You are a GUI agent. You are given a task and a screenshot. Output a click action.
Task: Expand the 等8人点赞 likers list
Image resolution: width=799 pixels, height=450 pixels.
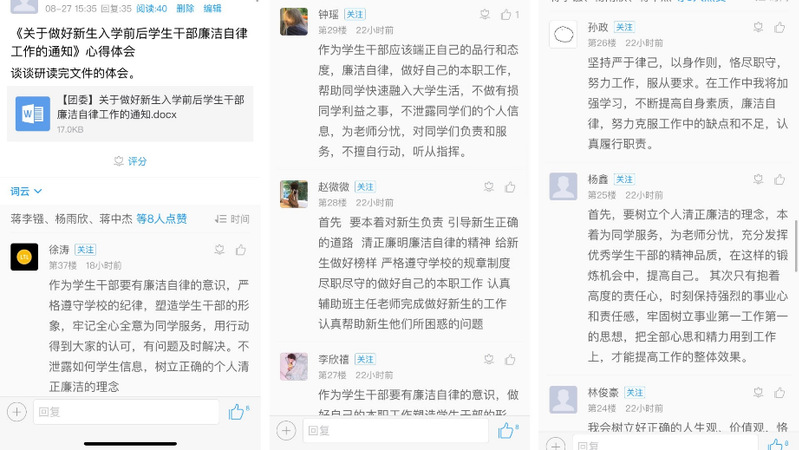(x=162, y=219)
